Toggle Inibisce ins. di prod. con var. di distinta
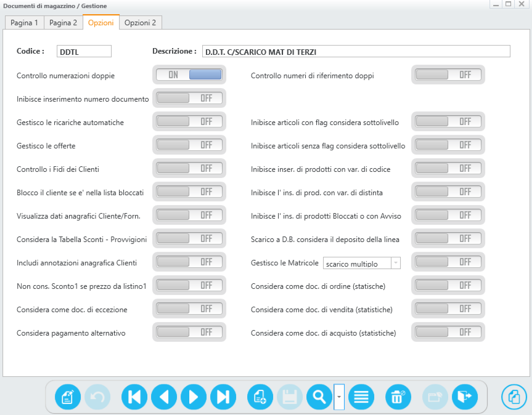The image size is (532, 415). point(448,191)
